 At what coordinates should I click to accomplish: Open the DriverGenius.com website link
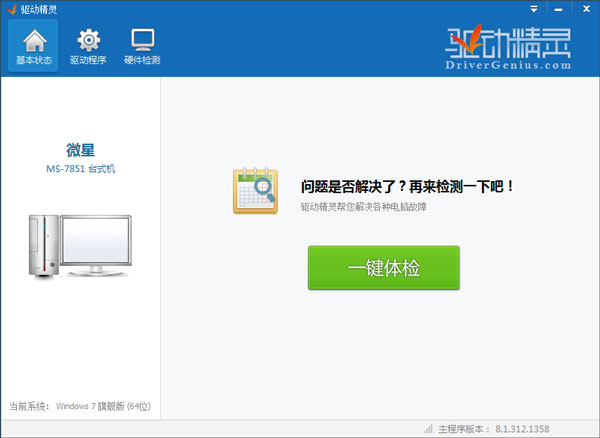coord(509,65)
